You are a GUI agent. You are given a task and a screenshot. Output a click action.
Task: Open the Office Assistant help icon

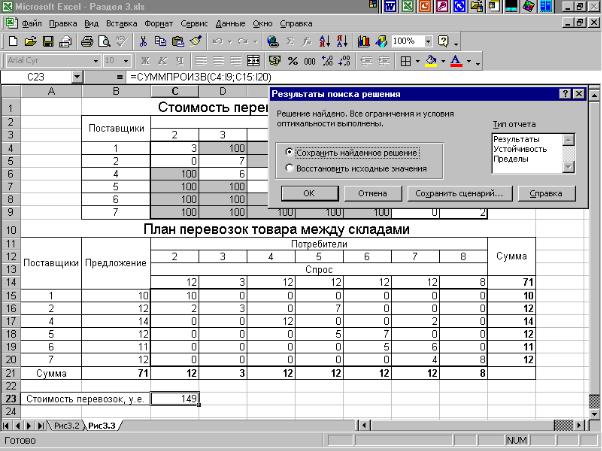tap(443, 41)
